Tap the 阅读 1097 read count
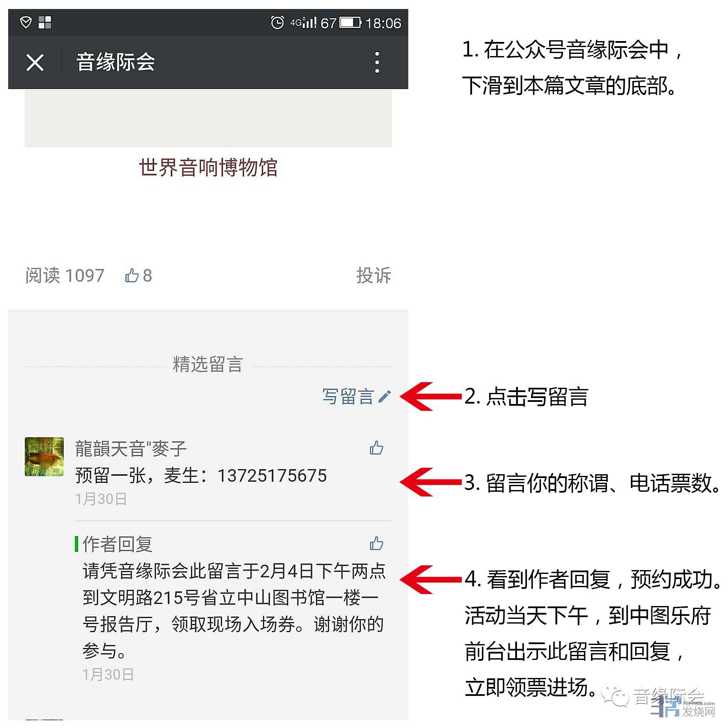728x728 pixels. coord(65,275)
